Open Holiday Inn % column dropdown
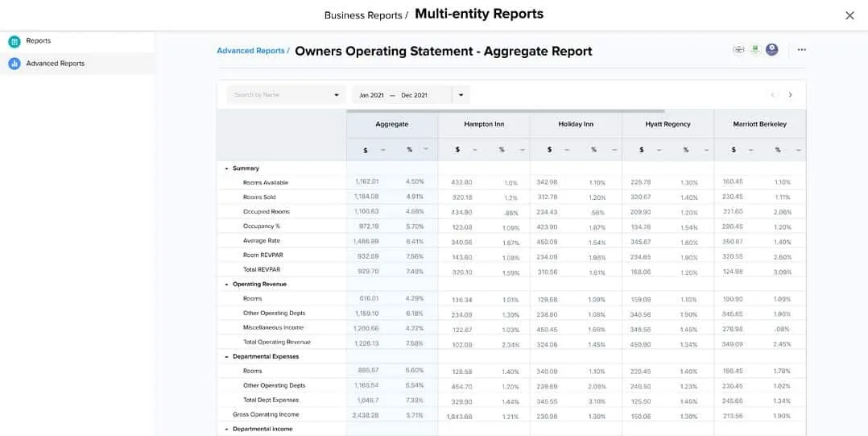 (614, 150)
